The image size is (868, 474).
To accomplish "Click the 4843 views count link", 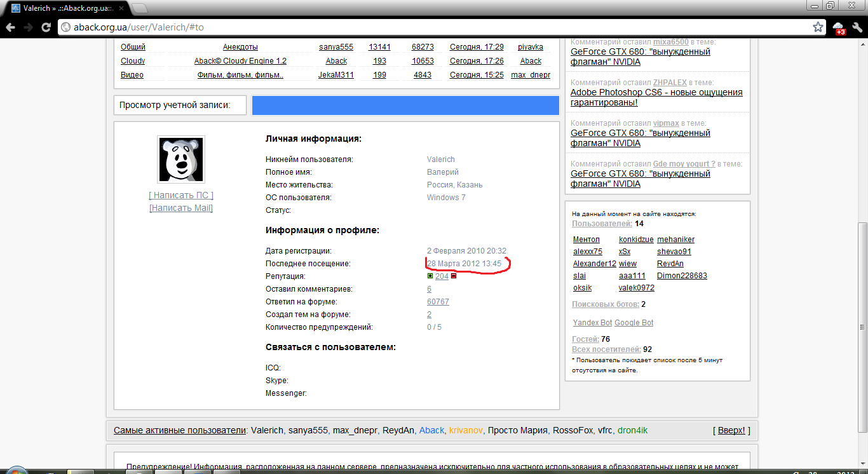I will pyautogui.click(x=423, y=75).
